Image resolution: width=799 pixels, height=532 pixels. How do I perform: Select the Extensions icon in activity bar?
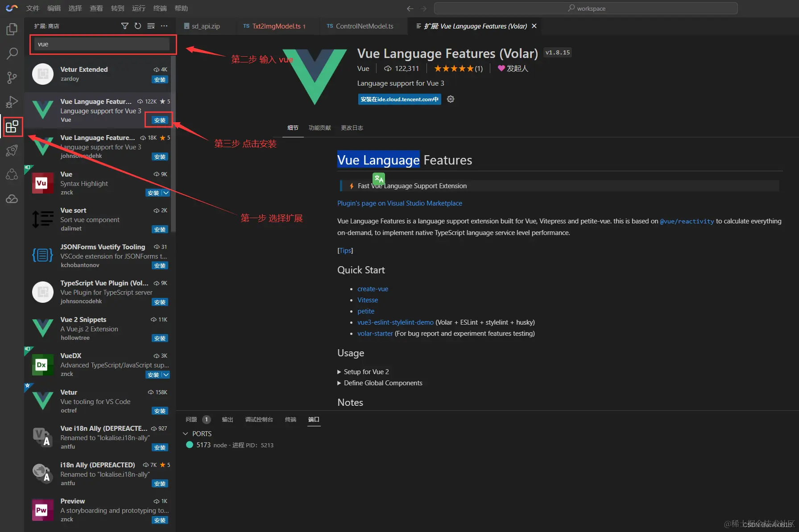[x=12, y=127]
